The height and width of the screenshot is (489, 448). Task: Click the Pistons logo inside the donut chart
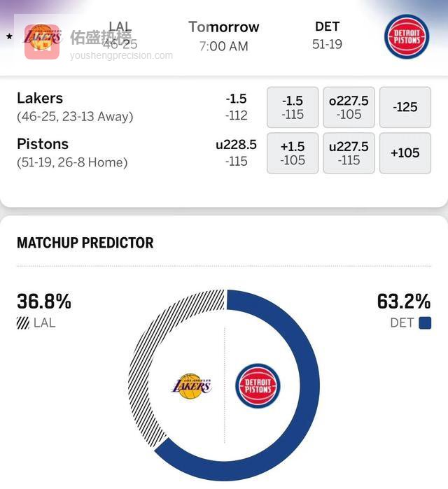coord(258,385)
